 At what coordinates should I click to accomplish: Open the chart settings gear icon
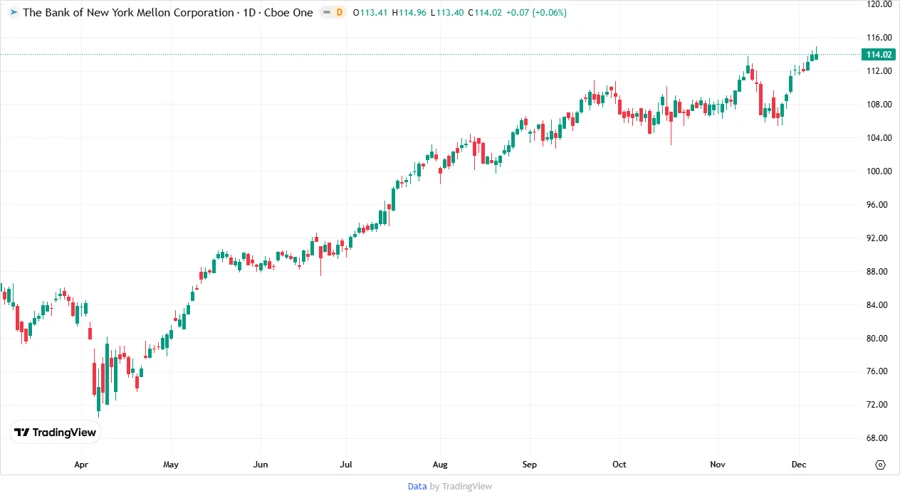coord(880,465)
